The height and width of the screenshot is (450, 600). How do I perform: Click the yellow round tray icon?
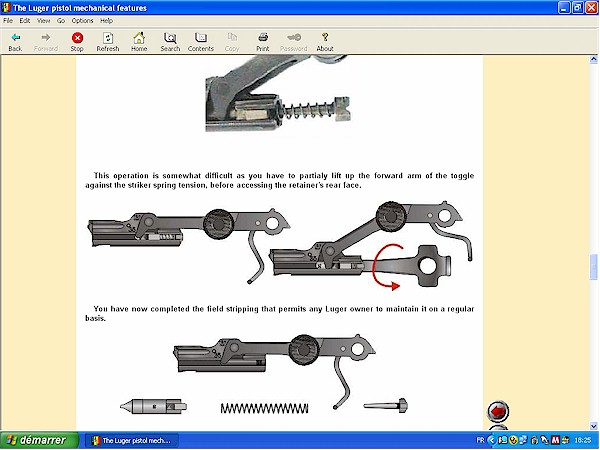[514, 440]
